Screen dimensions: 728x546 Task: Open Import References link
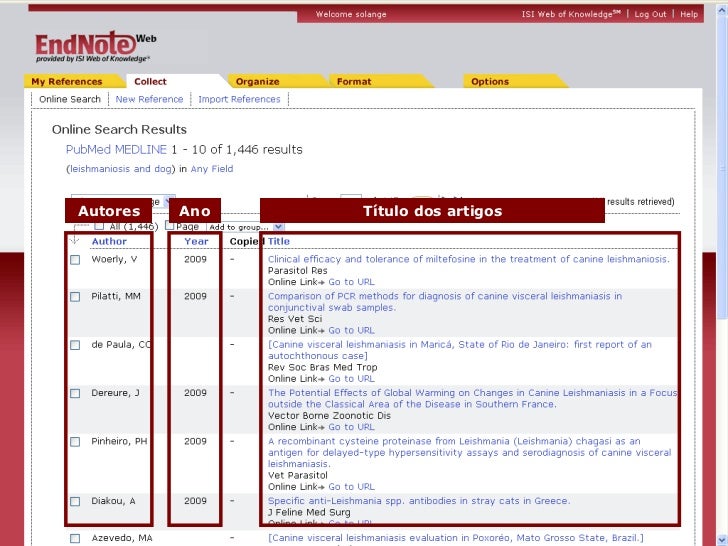pyautogui.click(x=239, y=100)
